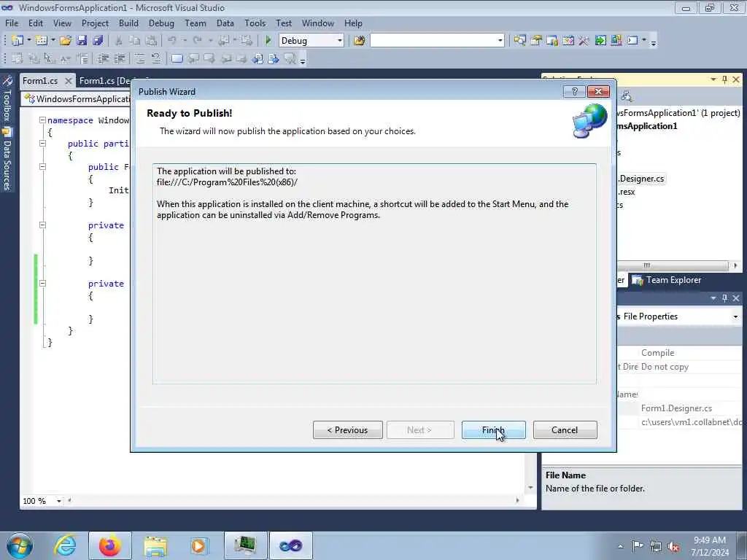This screenshot has width=747, height=560.
Task: Click the Solution Explorer horizontal scrollbar
Action: 673,265
